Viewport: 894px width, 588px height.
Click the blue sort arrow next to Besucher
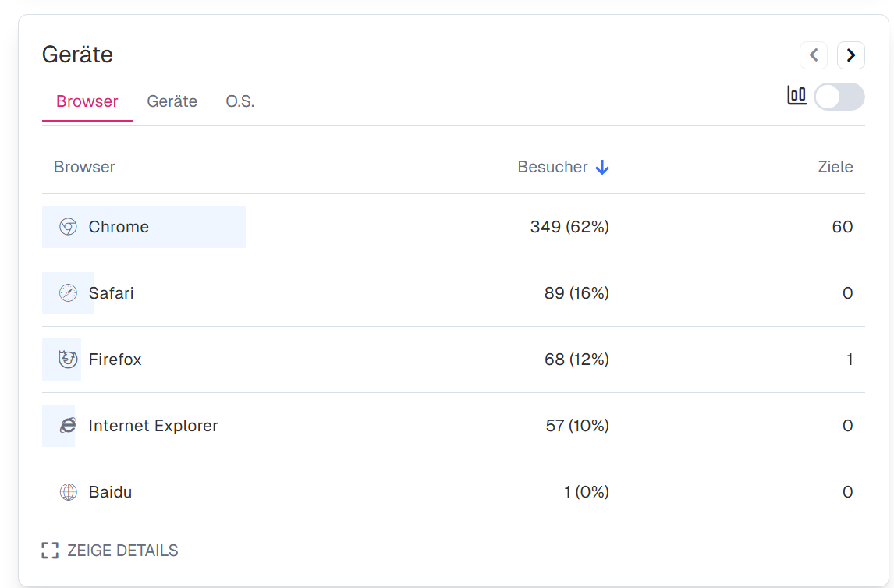click(602, 167)
